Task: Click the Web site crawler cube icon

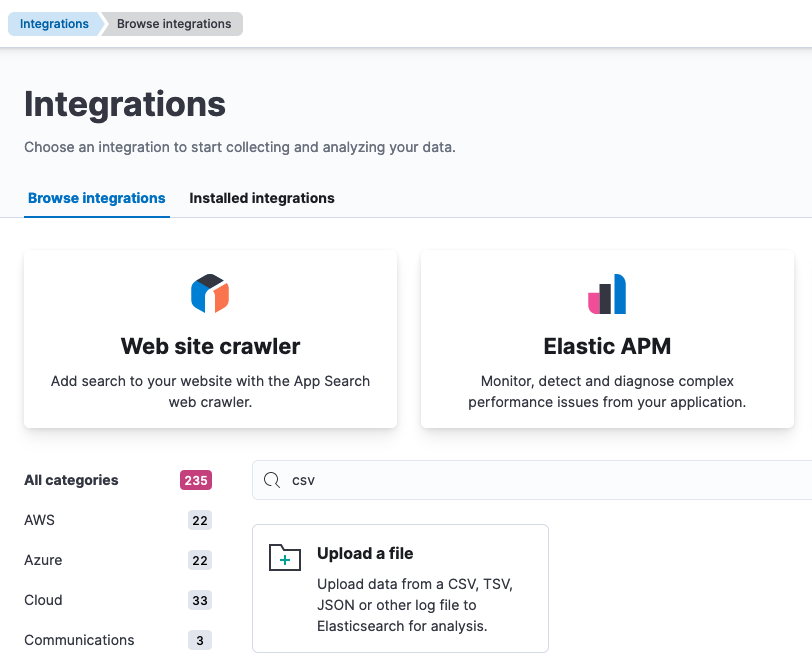Action: (210, 294)
